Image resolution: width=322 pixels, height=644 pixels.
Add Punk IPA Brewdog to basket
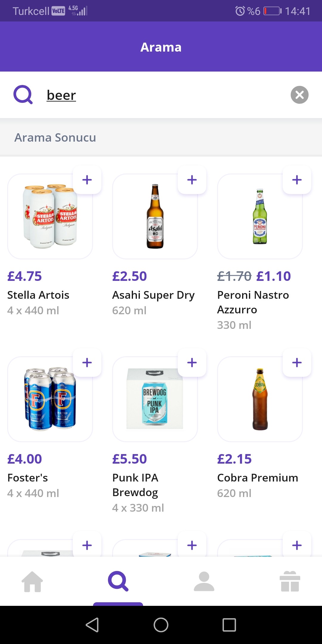click(x=192, y=363)
